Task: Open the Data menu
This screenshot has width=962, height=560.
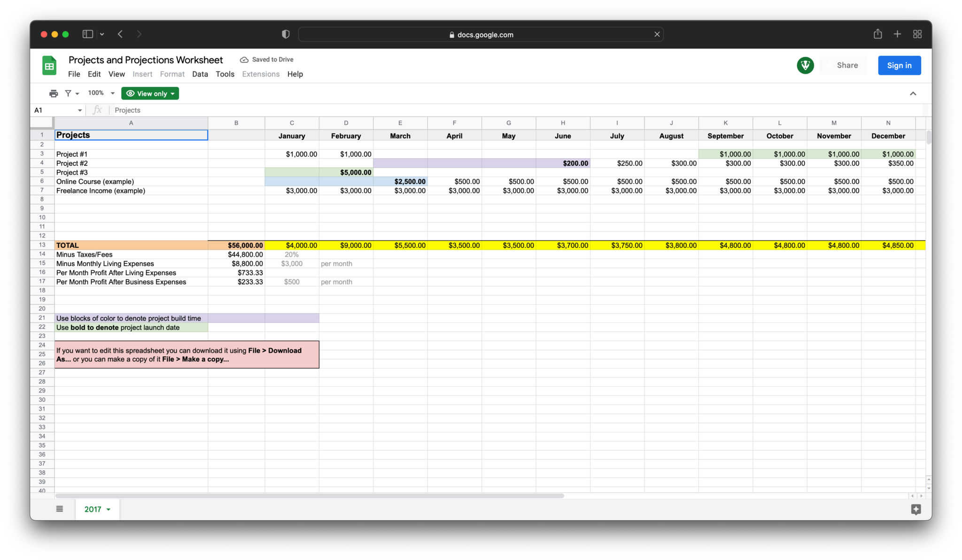Action: coord(200,74)
